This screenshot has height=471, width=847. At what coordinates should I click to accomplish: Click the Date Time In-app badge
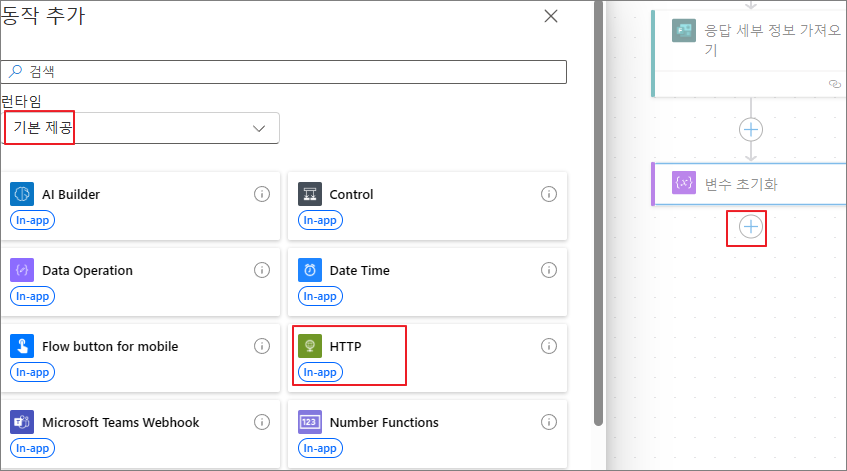(320, 297)
